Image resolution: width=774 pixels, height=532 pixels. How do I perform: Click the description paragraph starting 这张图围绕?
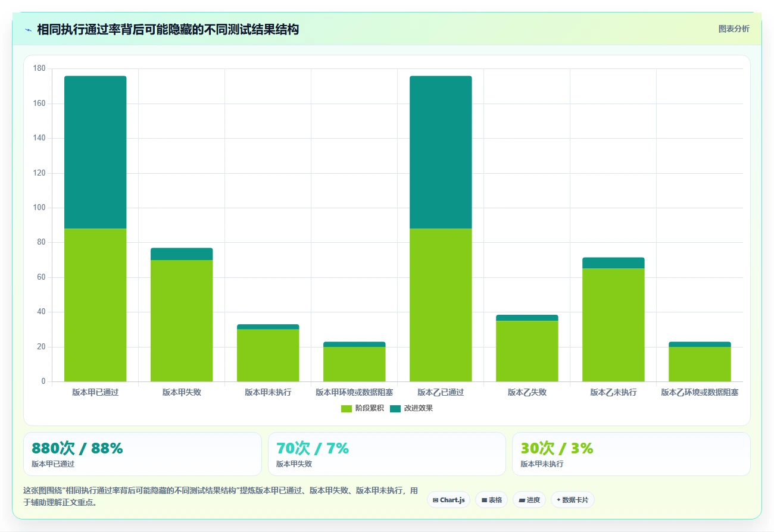coord(220,496)
